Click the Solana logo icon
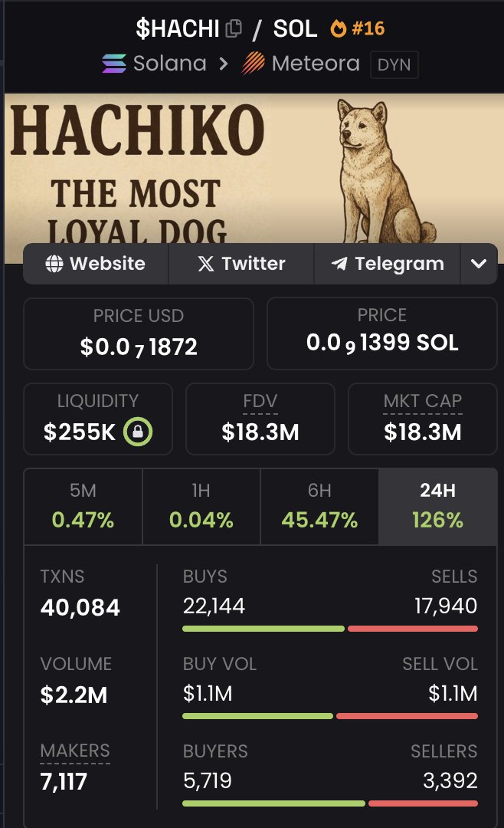 114,64
